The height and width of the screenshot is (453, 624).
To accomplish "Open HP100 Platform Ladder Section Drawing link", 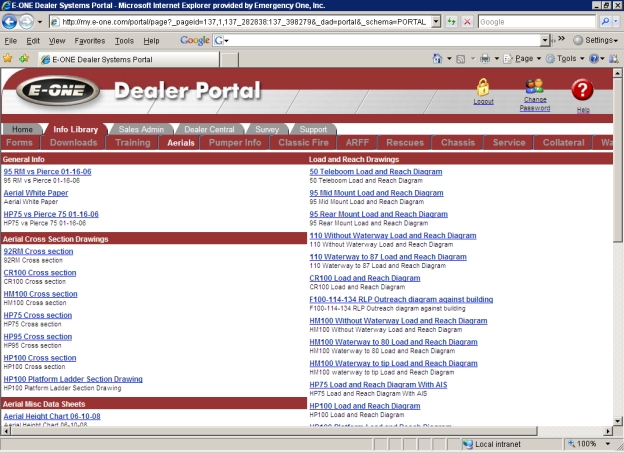I will click(x=73, y=379).
